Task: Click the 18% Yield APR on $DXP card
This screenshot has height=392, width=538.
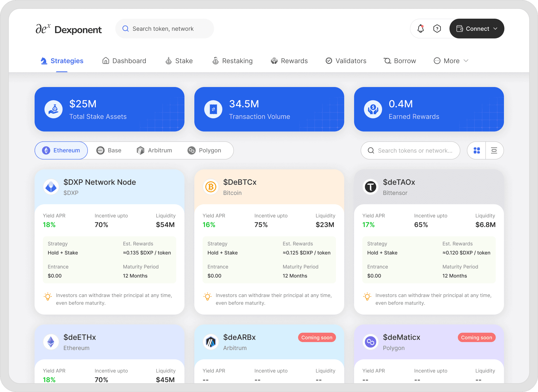Action: pyautogui.click(x=49, y=225)
